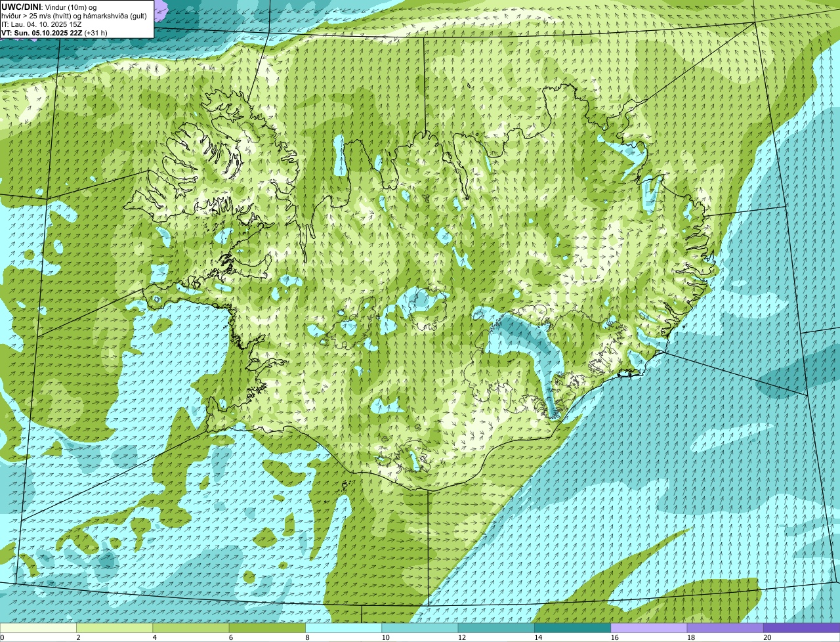Screen dimensions: 840x642
Task: Click the green legend swatch between 6 and 8
Action: (x=267, y=628)
